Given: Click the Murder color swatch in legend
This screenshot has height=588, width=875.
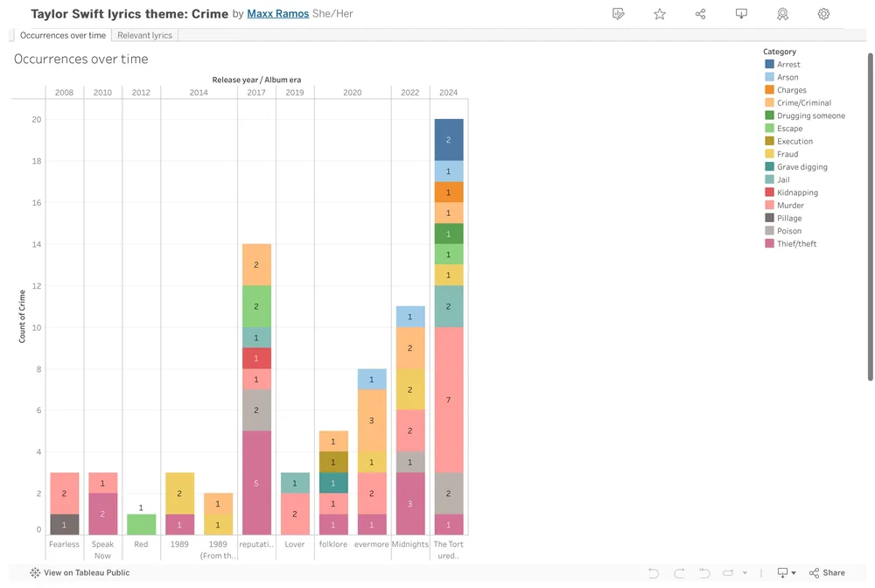Looking at the screenshot, I should coord(771,205).
